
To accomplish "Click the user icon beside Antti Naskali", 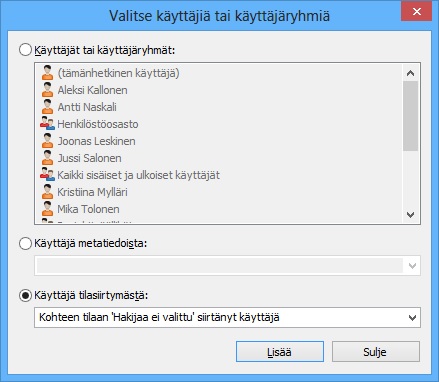I will 47,107.
